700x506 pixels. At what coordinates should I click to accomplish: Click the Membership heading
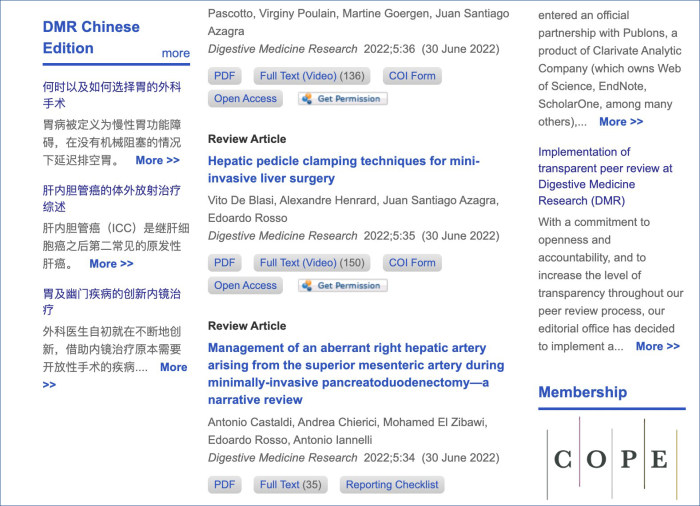[583, 392]
